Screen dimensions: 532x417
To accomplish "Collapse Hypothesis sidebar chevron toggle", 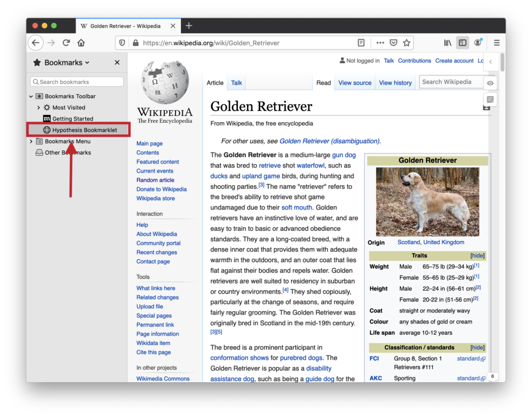I will pos(490,62).
